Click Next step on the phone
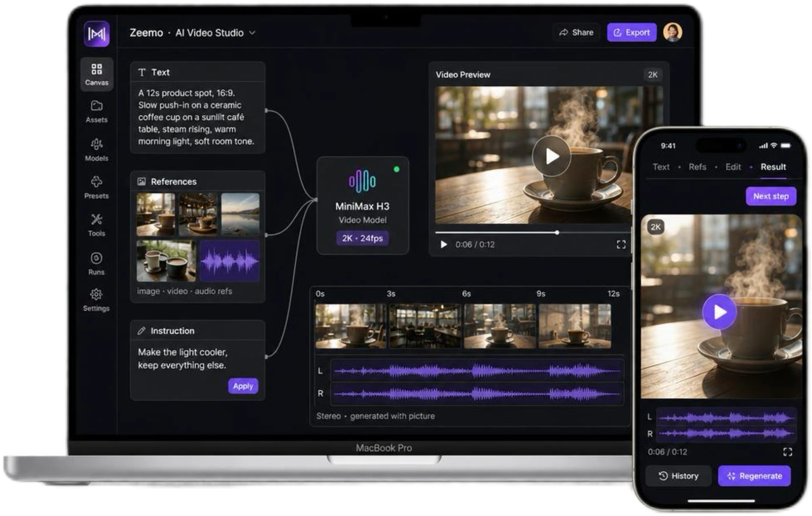812x516 pixels. coord(771,196)
